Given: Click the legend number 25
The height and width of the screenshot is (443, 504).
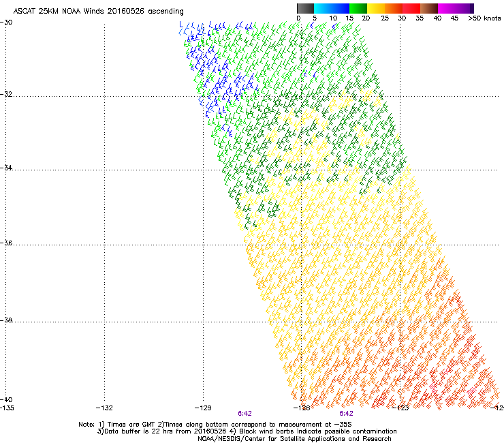Looking at the screenshot, I should 385,18.
